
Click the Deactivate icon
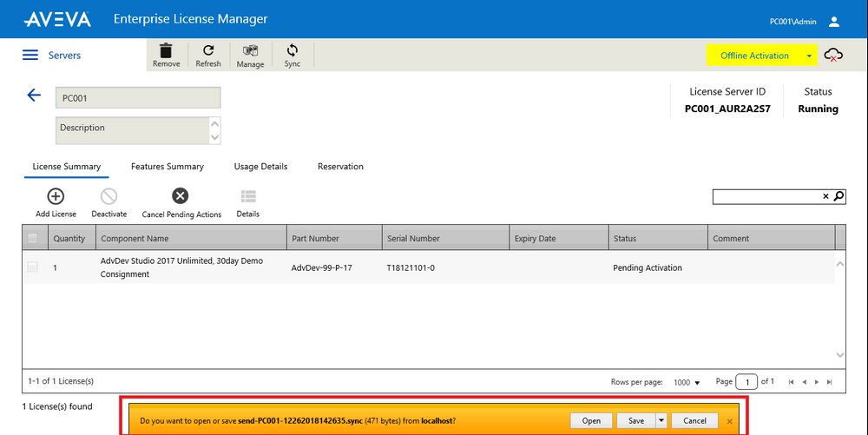pyautogui.click(x=109, y=196)
